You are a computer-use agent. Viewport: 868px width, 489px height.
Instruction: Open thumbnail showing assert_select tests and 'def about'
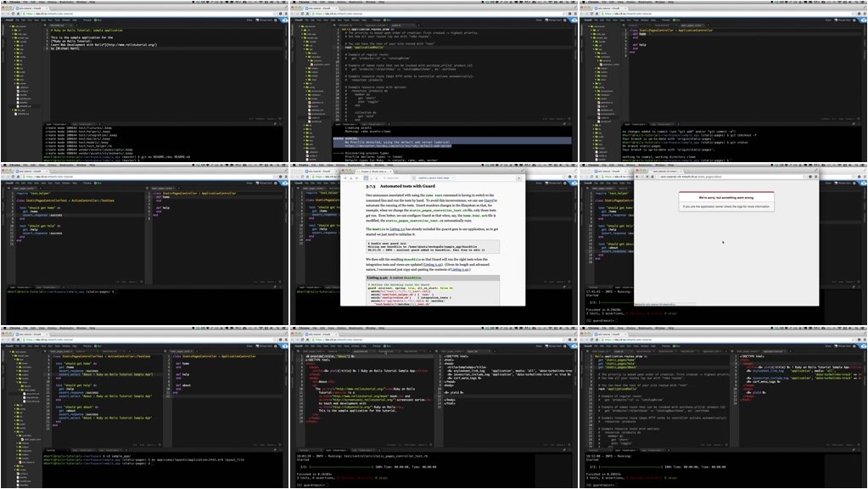pyautogui.click(x=144, y=407)
